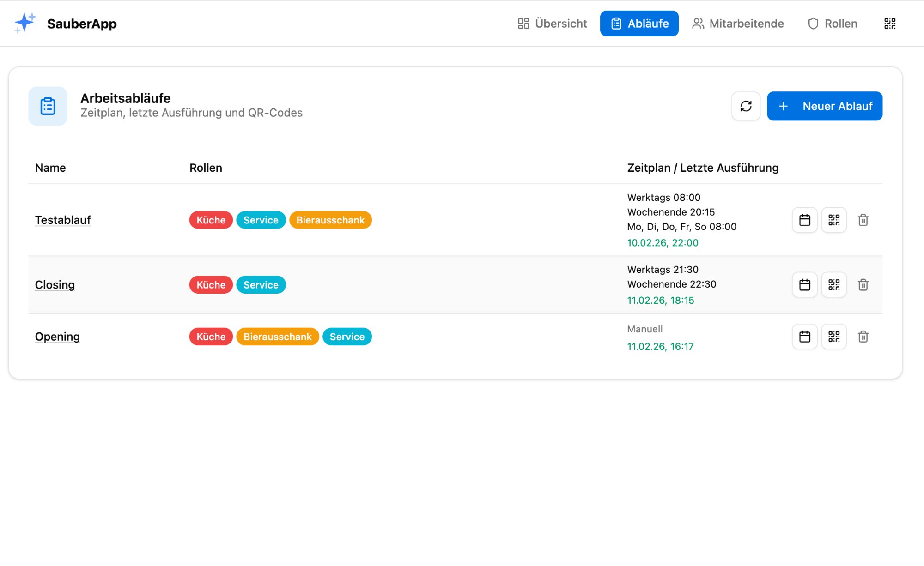Click the refresh workflows icon button

tap(746, 106)
